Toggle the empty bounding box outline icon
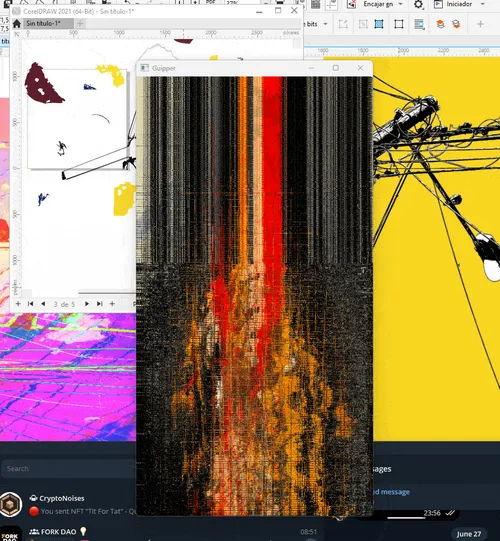 tap(399, 24)
